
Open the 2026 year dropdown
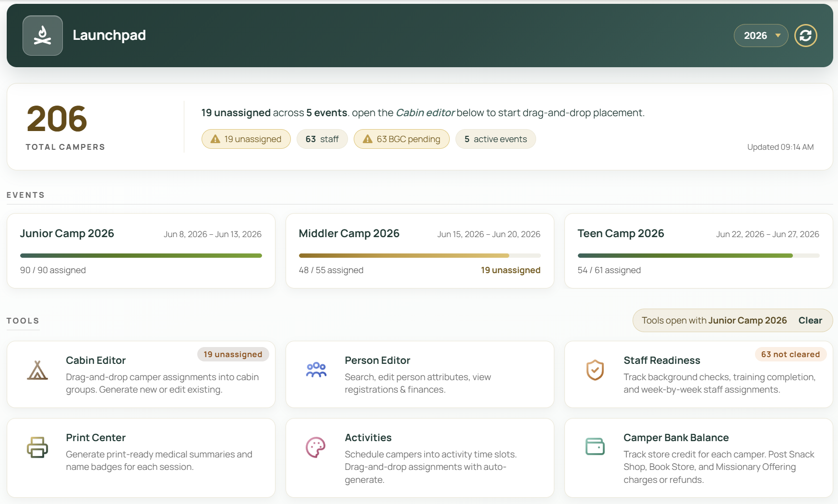coord(761,36)
